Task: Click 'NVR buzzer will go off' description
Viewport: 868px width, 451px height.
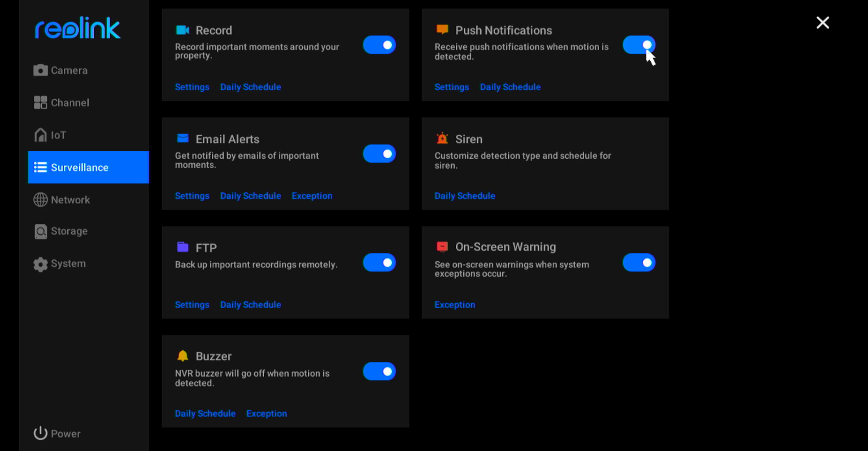Action: coord(252,378)
